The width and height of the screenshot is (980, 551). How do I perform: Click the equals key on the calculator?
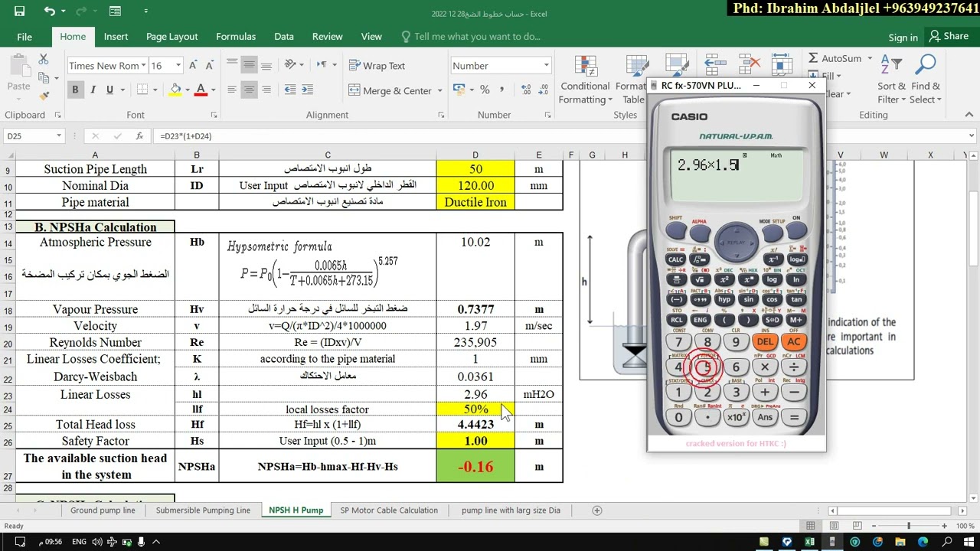tap(793, 417)
